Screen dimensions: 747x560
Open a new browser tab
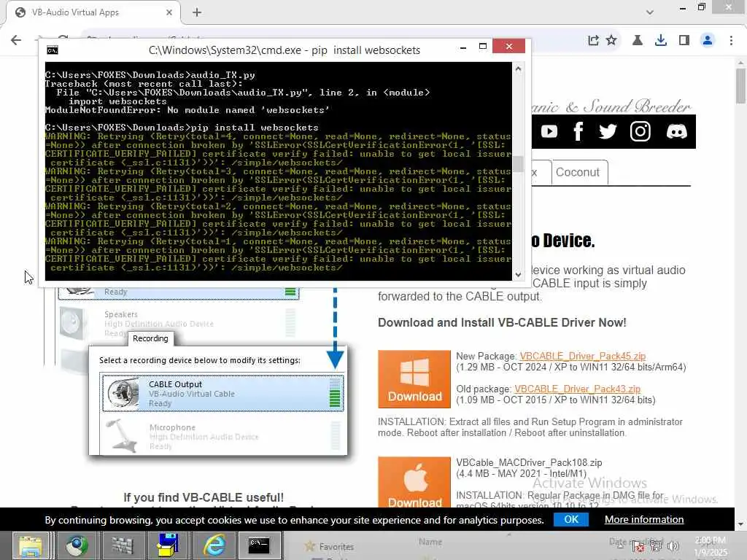(x=197, y=12)
